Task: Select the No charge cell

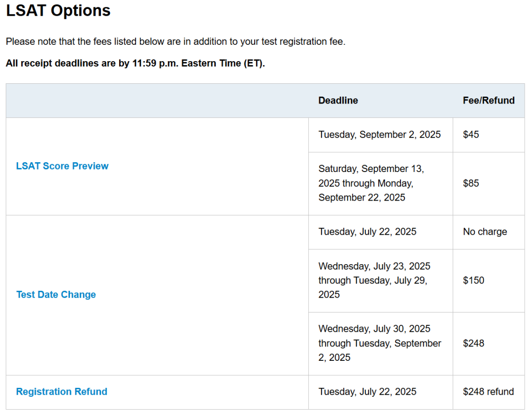Action: click(485, 232)
